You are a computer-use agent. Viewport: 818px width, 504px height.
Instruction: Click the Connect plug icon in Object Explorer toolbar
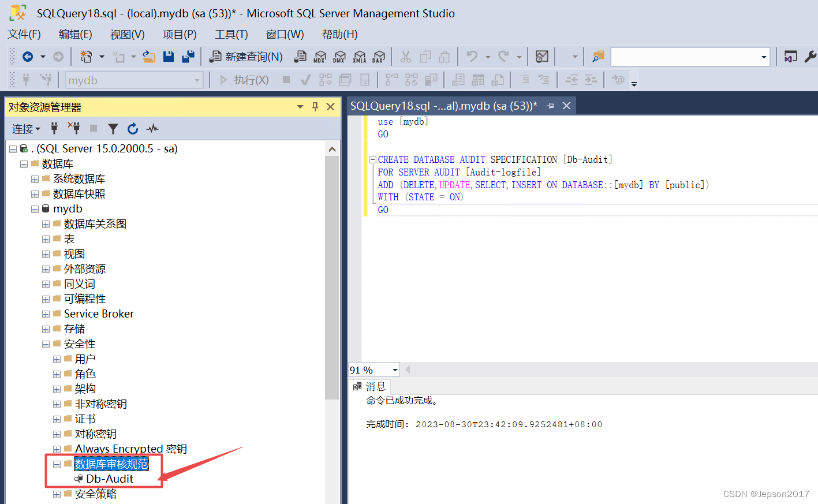pos(54,128)
